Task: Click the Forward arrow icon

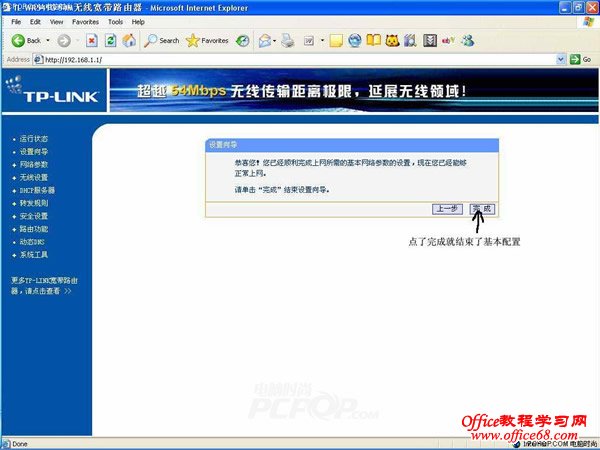Action: [64, 41]
